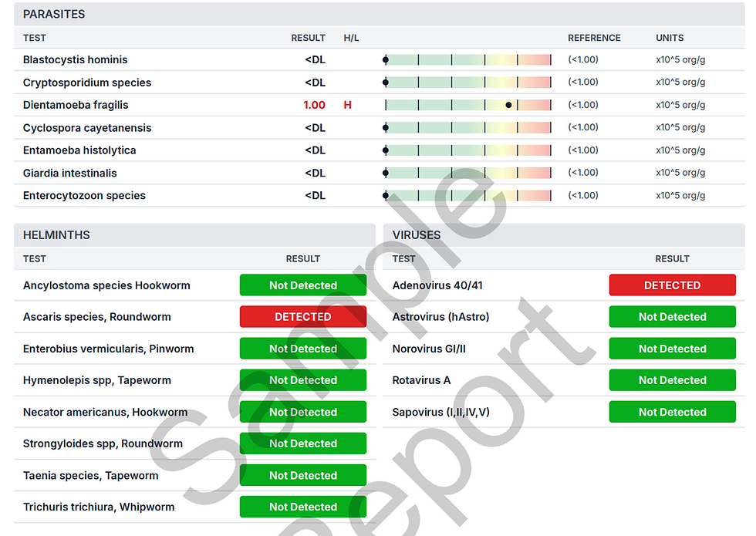Click Not Detected badge for Ancylostoma Hookworm

[x=303, y=285]
